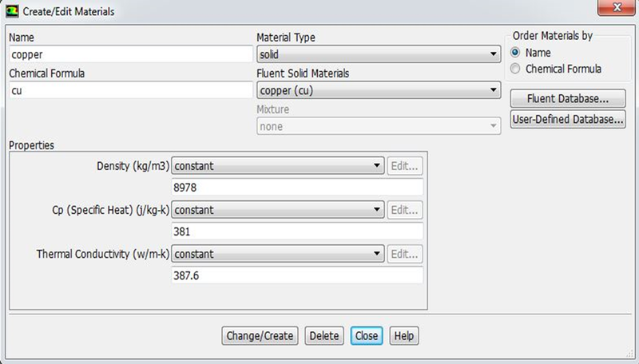Click the Fluent application icon in title bar
This screenshot has height=364, width=639.
pyautogui.click(x=12, y=10)
